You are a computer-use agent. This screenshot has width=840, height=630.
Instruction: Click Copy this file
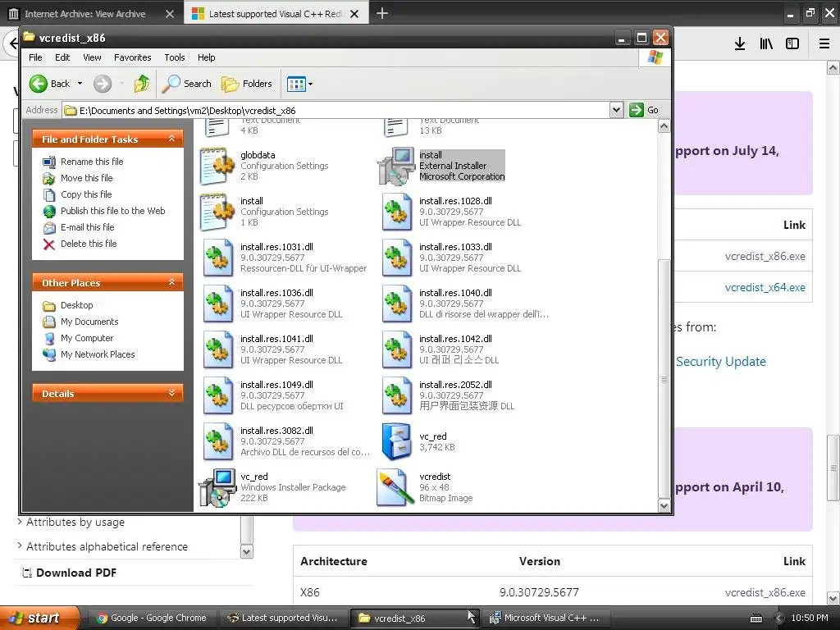(85, 194)
